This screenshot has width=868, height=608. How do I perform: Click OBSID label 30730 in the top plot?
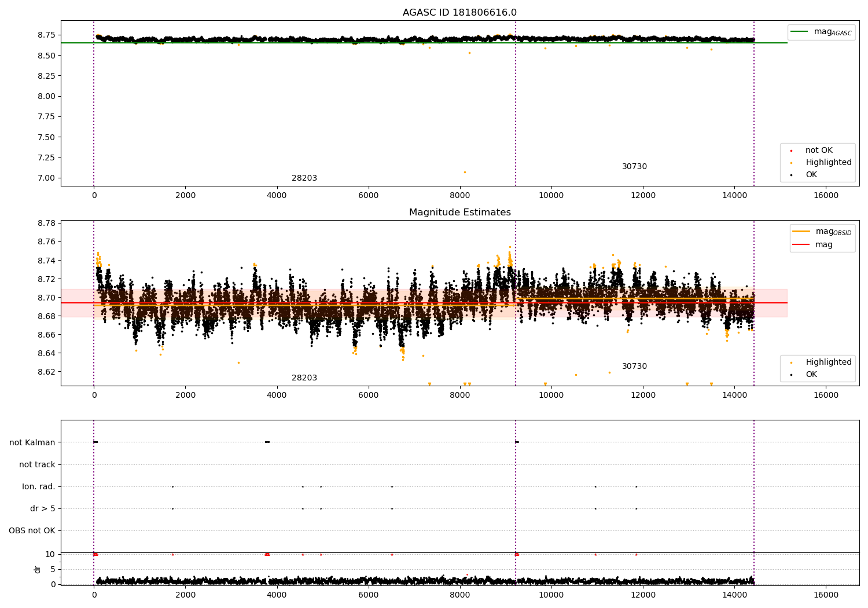pos(634,167)
